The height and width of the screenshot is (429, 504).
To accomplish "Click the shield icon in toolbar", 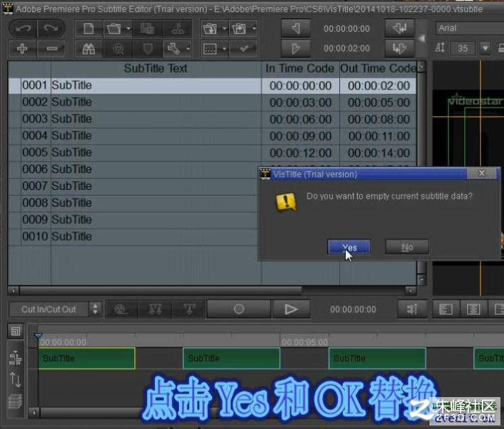I will pyautogui.click(x=148, y=49).
